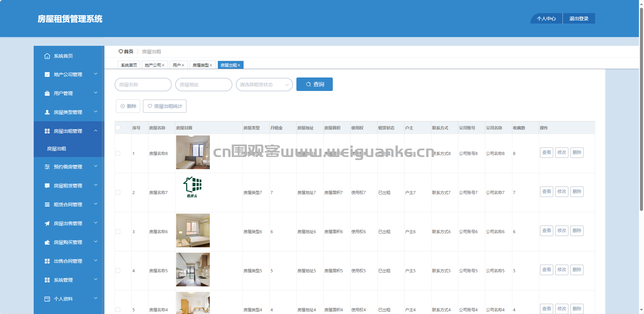The width and height of the screenshot is (644, 314).
Task: Click the grid icon beside 系统管理
Action: click(47, 280)
